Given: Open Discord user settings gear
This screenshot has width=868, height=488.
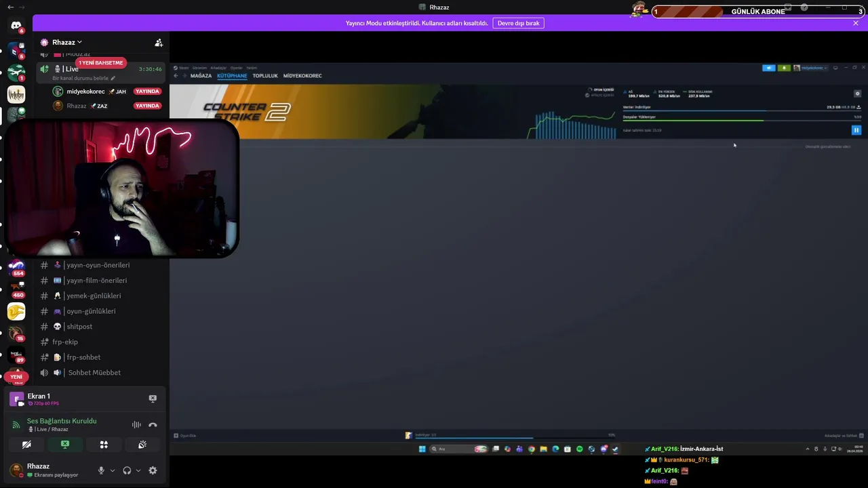Looking at the screenshot, I should (x=153, y=470).
